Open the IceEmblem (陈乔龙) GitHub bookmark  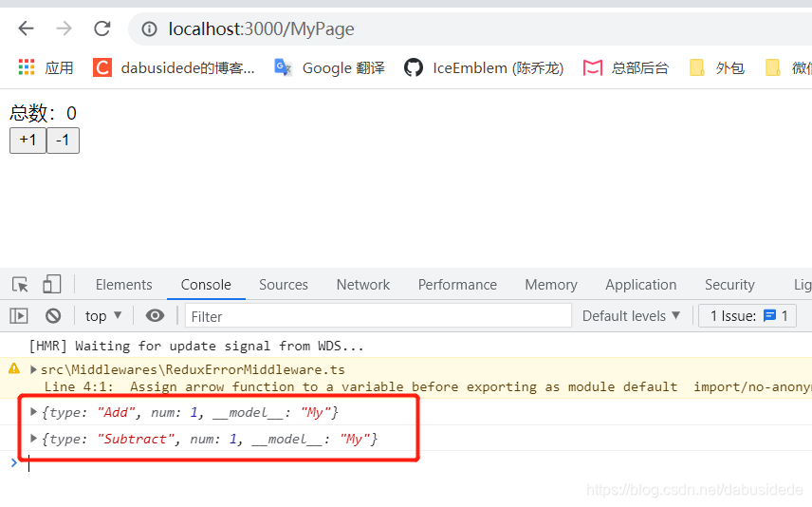(x=483, y=68)
